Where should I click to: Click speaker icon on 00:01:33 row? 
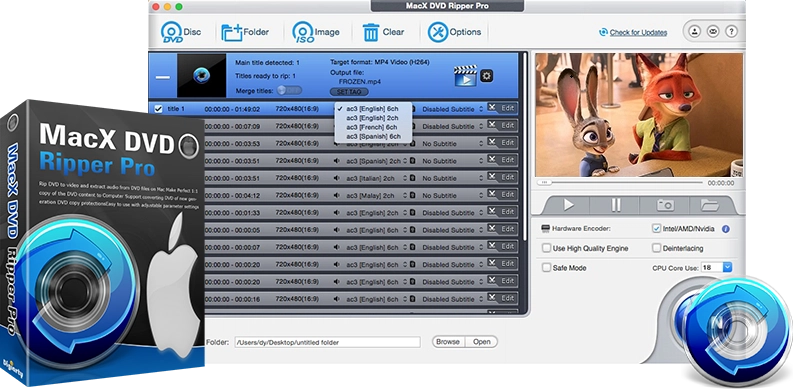pyautogui.click(x=336, y=213)
